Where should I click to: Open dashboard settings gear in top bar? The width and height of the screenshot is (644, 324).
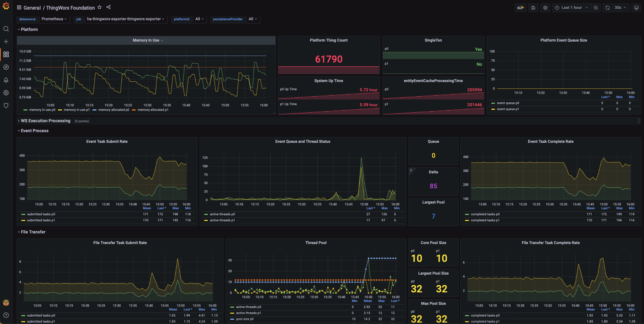click(x=545, y=7)
